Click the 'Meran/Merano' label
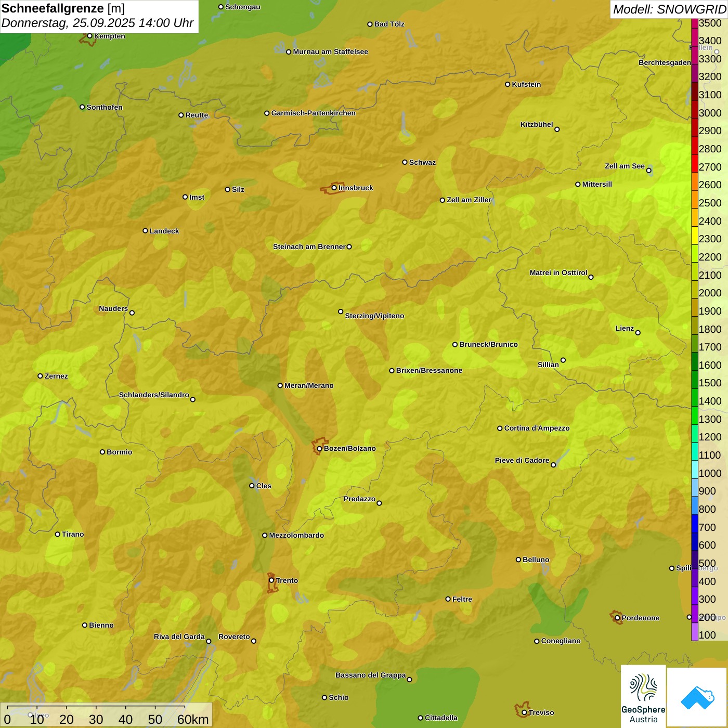 click(x=309, y=385)
